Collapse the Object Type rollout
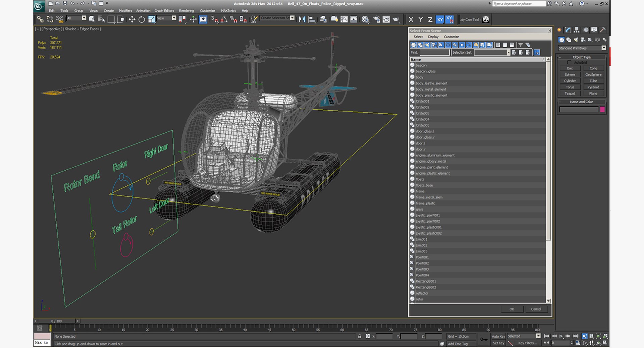 tap(582, 57)
